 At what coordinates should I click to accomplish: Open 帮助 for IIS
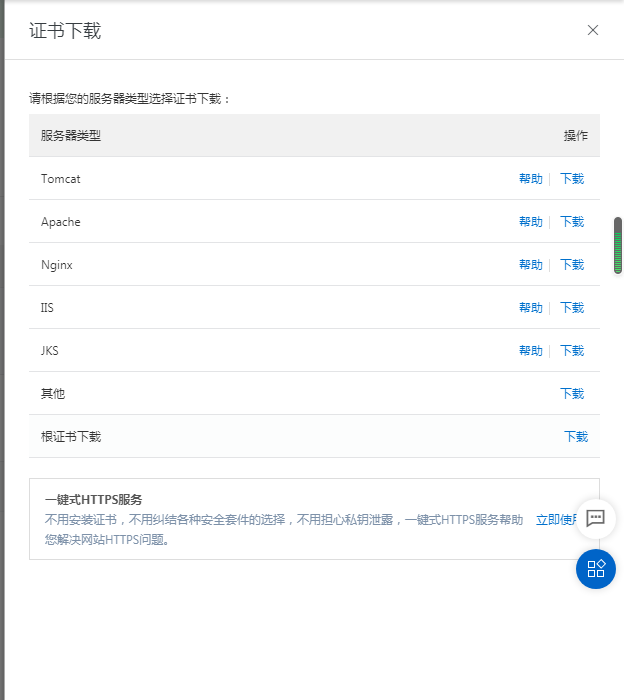coord(531,307)
